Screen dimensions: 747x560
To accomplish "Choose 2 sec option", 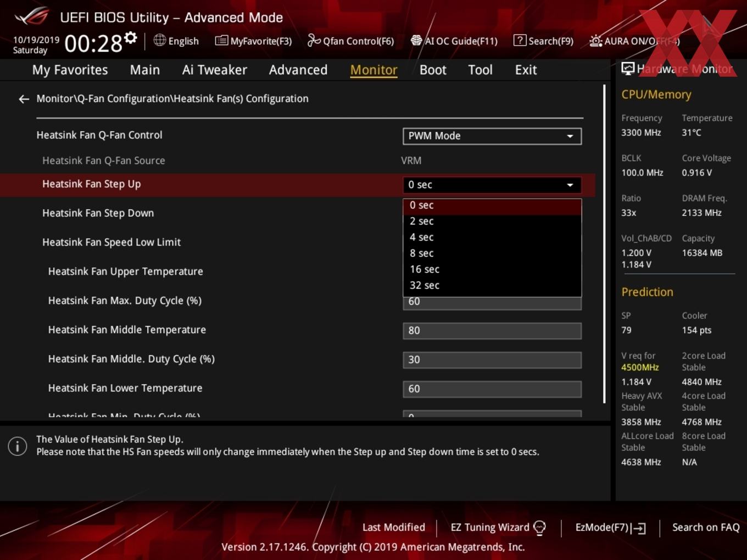I will (492, 221).
